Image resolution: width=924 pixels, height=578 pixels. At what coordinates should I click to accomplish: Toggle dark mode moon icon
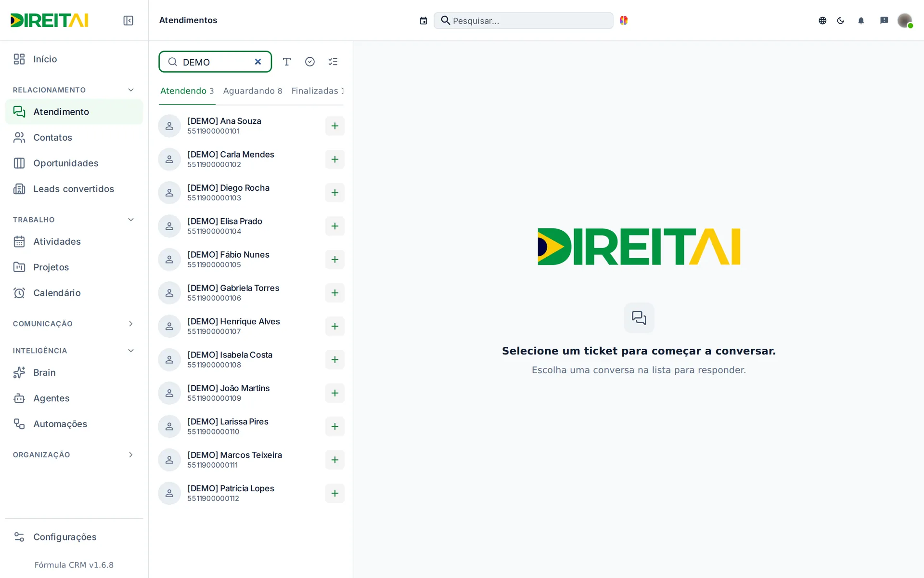[x=841, y=21]
